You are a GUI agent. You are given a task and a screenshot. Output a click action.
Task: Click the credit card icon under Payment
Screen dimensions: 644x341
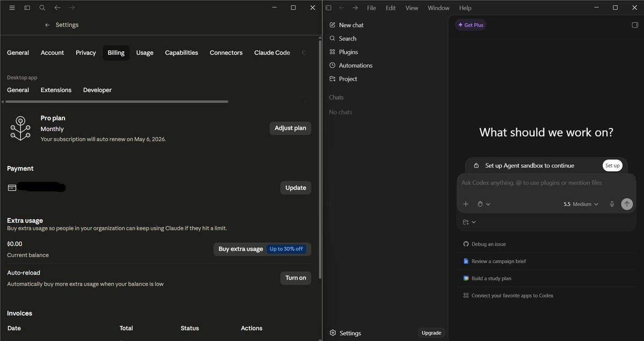pos(12,187)
